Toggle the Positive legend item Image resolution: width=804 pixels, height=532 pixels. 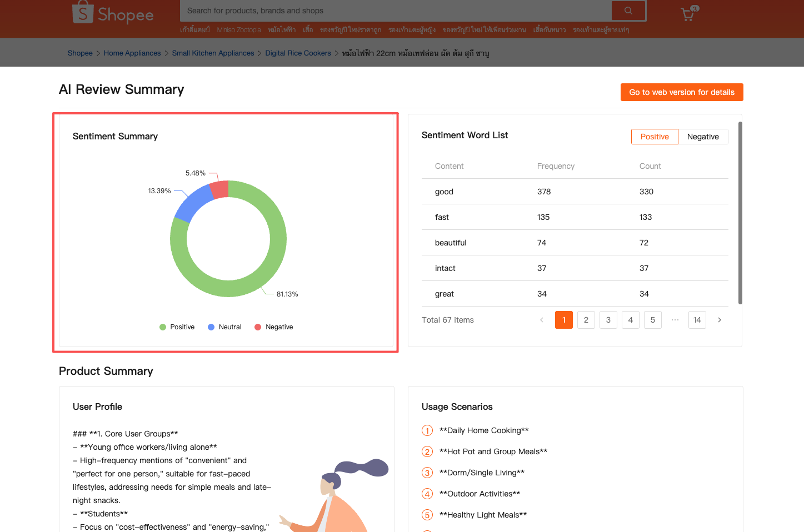coord(177,327)
